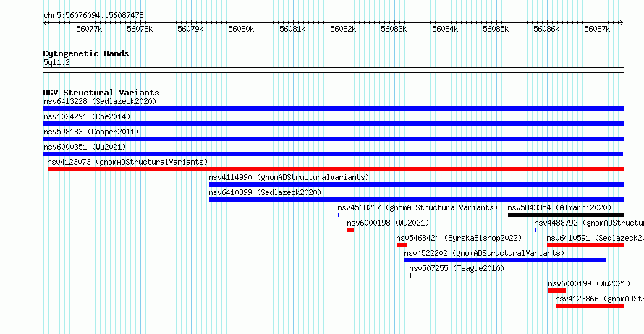The width and height of the screenshot is (644, 334).
Task: Open nsv4114990 (gnomADStructuralVariants) label
Action: tap(289, 177)
